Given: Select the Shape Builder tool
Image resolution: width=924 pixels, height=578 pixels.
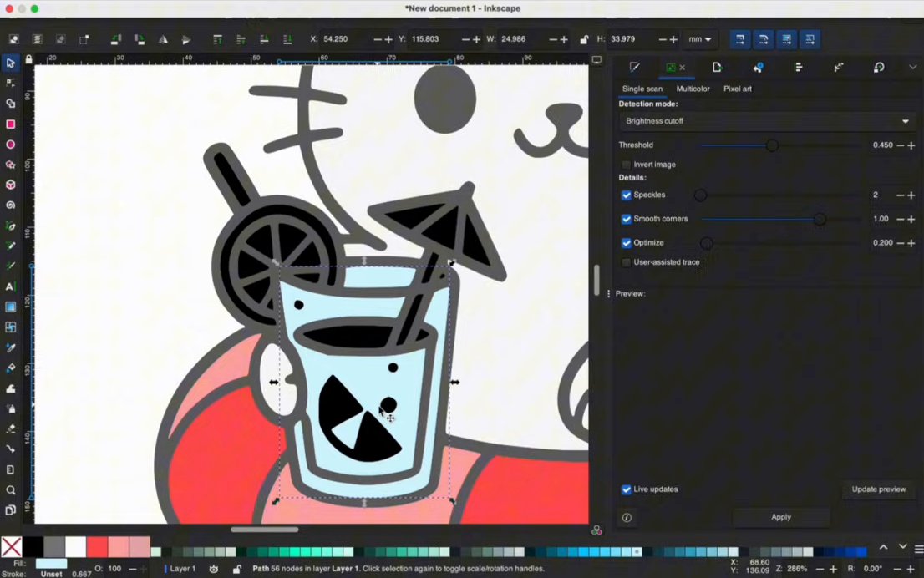Looking at the screenshot, I should click(10, 103).
